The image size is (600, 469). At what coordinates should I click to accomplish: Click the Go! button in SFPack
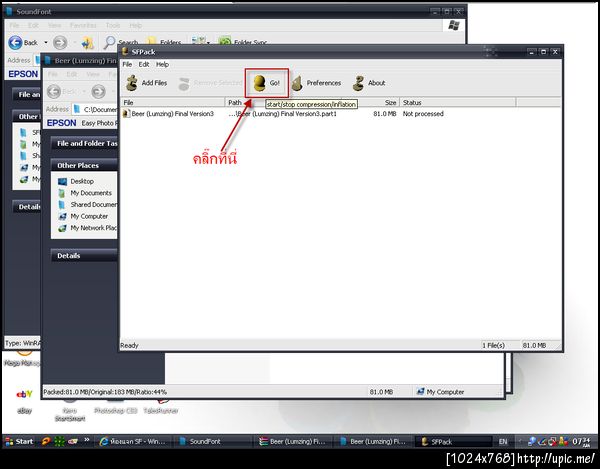click(x=267, y=83)
